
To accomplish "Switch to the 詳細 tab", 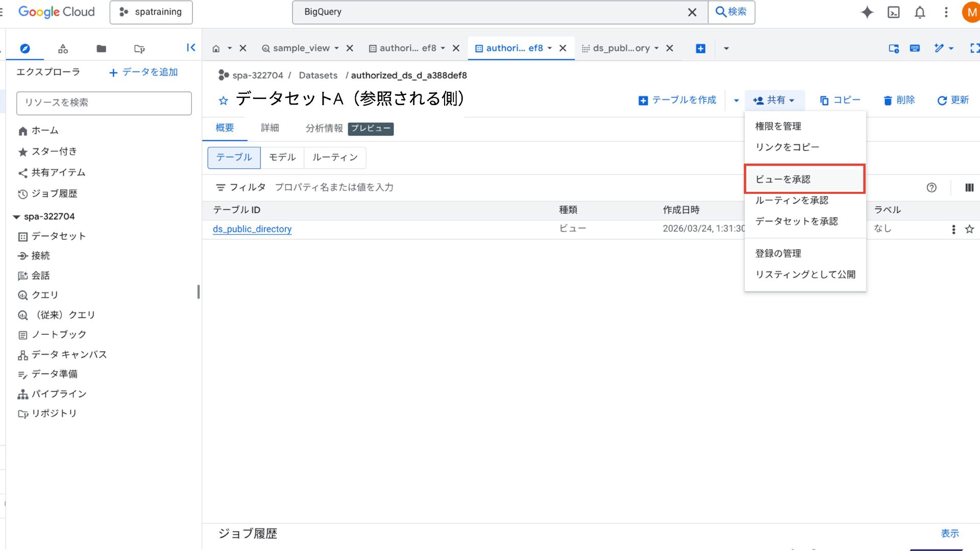I will (x=269, y=128).
